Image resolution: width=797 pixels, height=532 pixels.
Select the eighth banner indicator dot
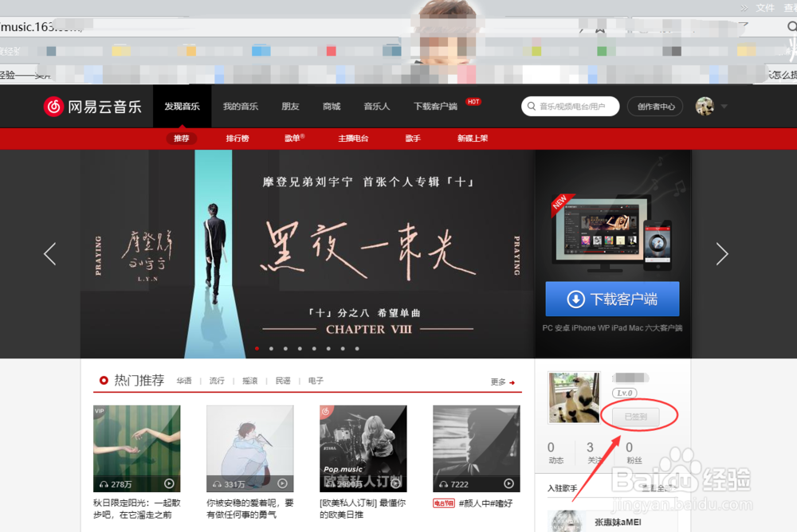[357, 349]
